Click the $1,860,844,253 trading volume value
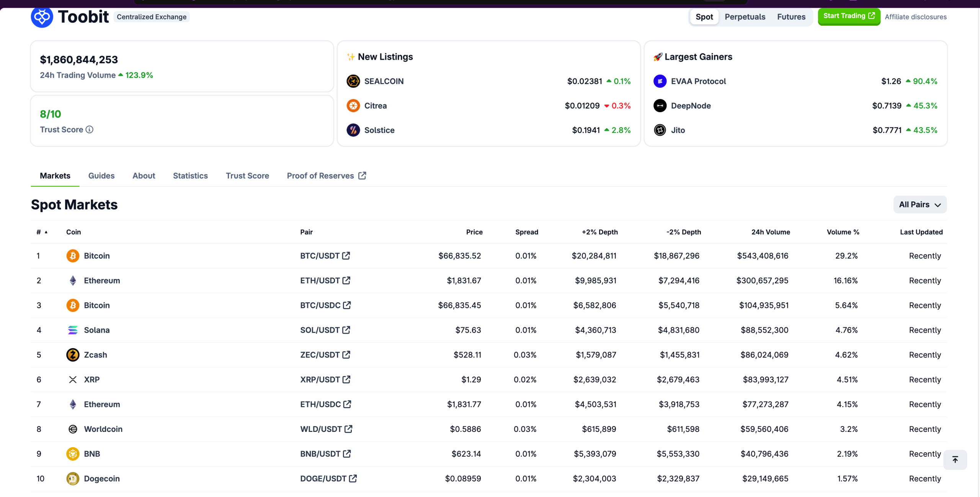The image size is (980, 497). [x=79, y=60]
